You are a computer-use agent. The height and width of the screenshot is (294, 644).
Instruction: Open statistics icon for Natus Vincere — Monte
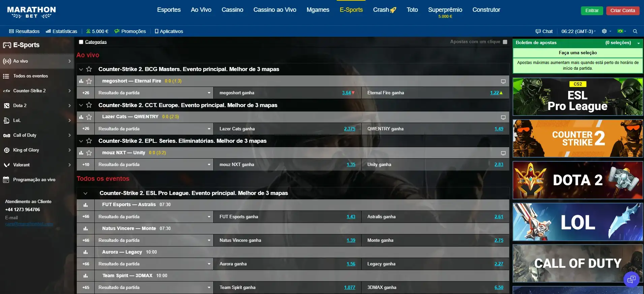coord(86,229)
